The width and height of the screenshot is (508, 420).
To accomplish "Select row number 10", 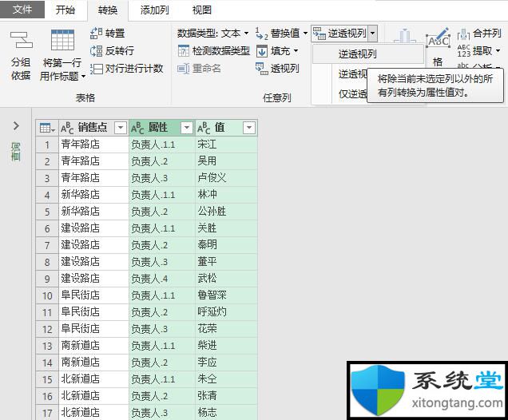I will [47, 295].
